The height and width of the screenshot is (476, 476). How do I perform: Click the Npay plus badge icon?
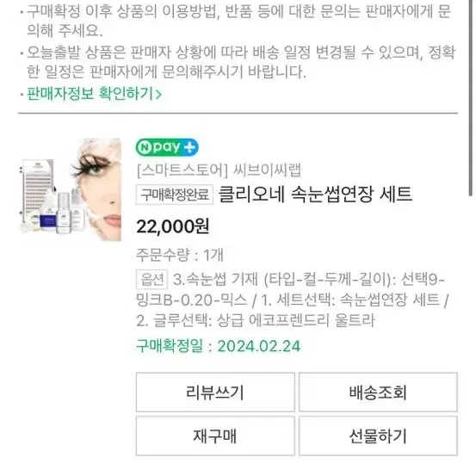pos(167,147)
